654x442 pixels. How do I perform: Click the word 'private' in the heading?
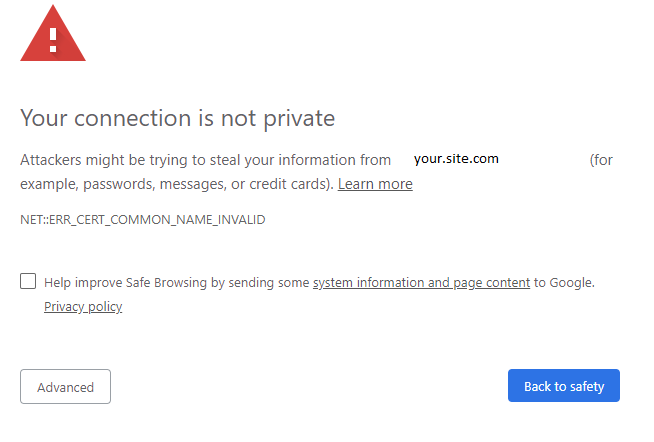tap(296, 118)
